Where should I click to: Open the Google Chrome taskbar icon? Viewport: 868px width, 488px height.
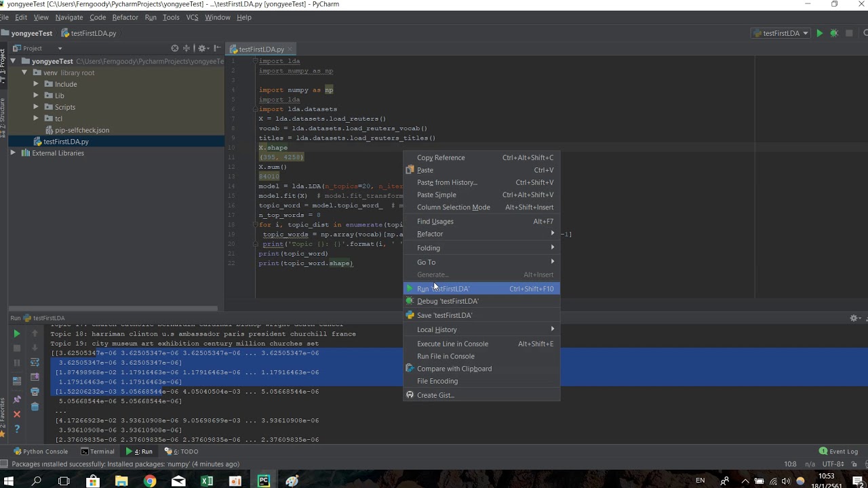[x=150, y=481]
